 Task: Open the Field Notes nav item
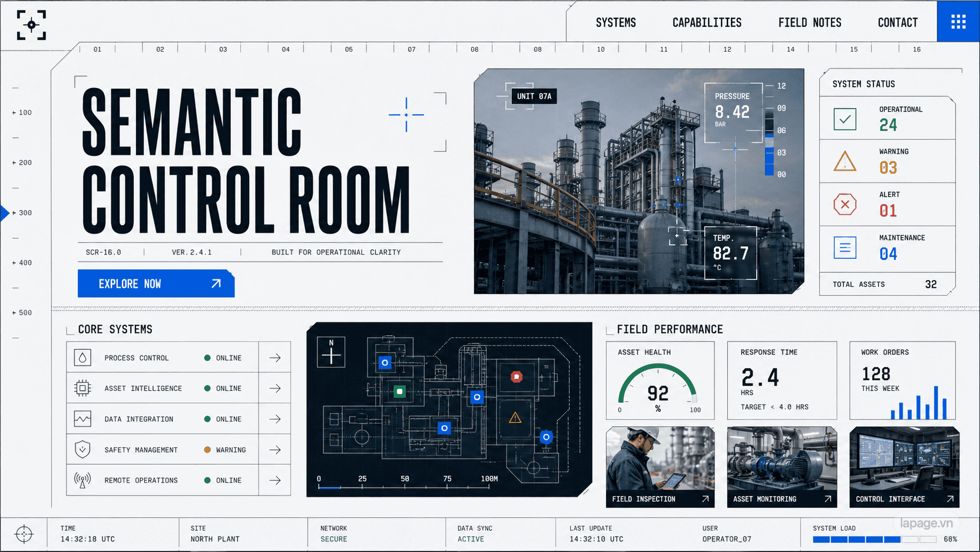pyautogui.click(x=809, y=23)
